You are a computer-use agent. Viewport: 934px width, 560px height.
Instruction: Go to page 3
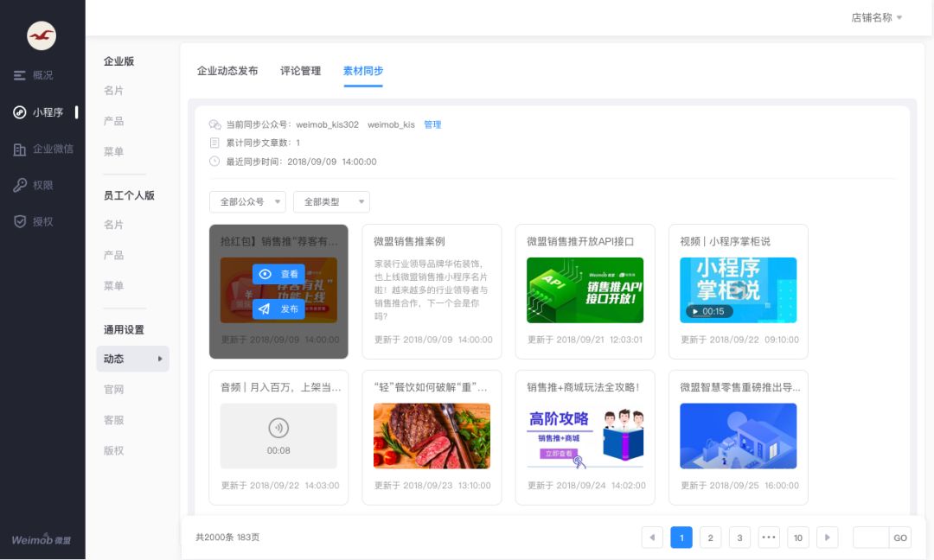coord(739,538)
